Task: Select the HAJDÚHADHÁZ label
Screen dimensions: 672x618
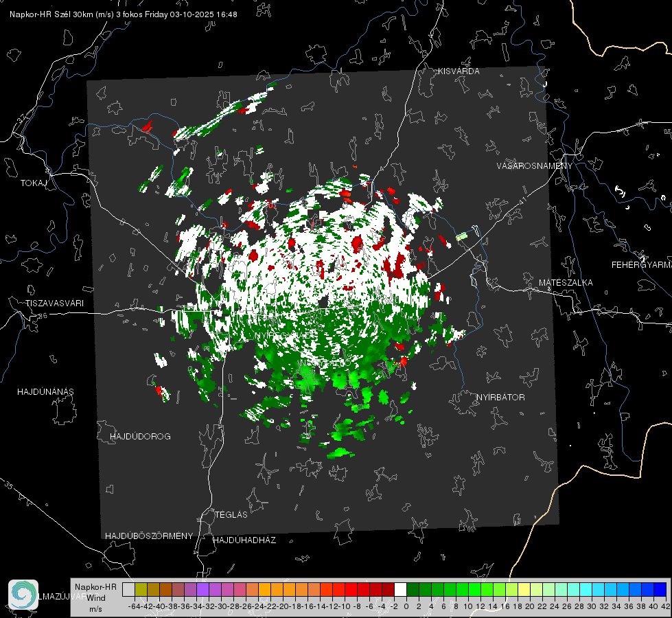Action: 244,540
